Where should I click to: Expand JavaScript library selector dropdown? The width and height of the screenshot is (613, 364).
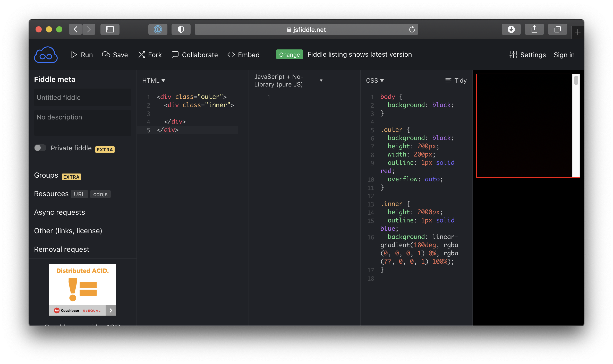pos(321,80)
